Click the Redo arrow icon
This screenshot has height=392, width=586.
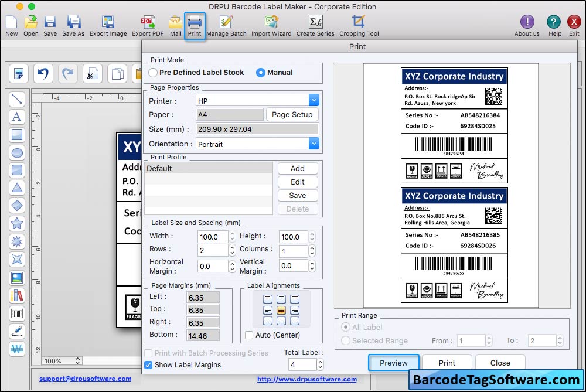click(x=67, y=73)
